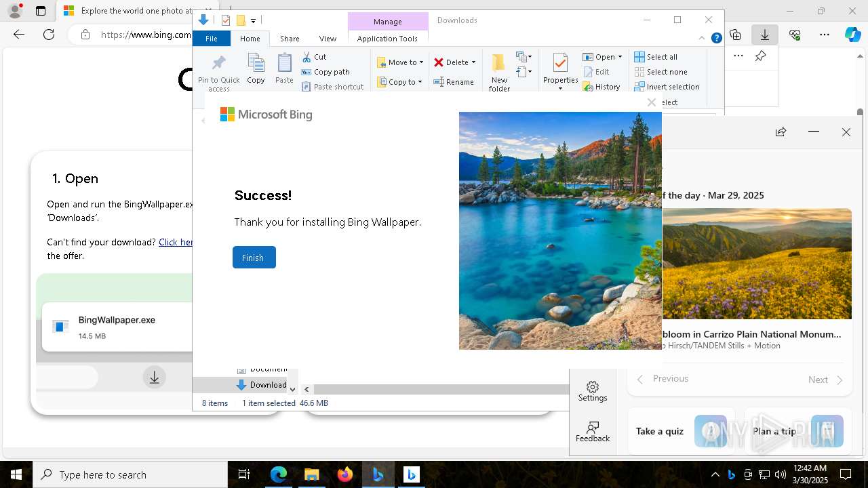Image resolution: width=868 pixels, height=488 pixels.
Task: Open the Edge Copilot icon
Action: tap(852, 35)
